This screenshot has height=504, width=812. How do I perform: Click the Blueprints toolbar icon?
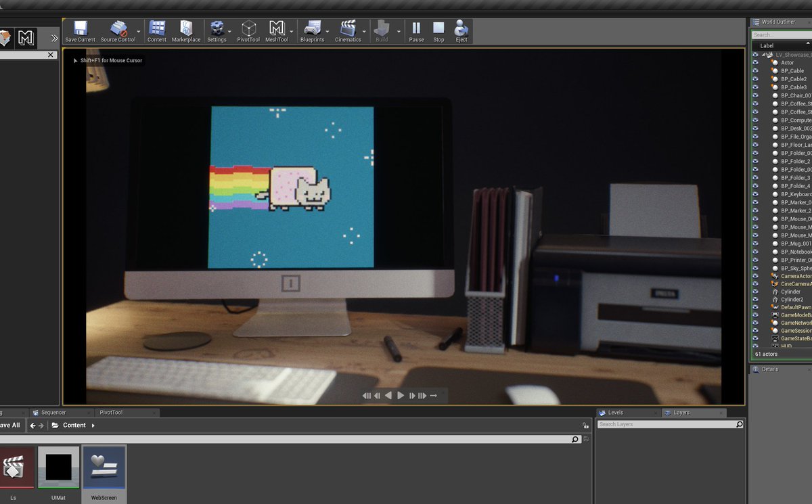coord(312,31)
